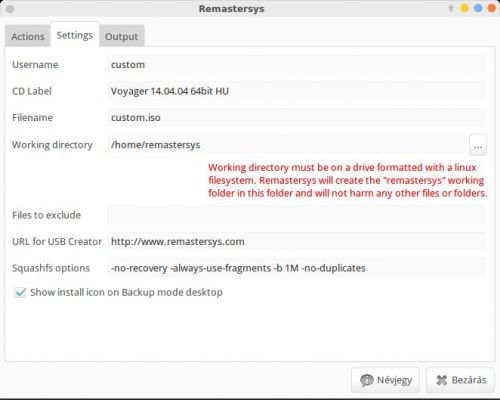Click the Squashfs options field
Screen dimensions: 500x400
click(x=297, y=268)
